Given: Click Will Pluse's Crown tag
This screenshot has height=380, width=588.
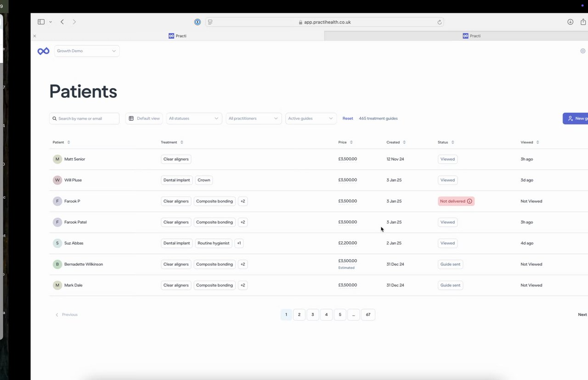Looking at the screenshot, I should coord(204,180).
